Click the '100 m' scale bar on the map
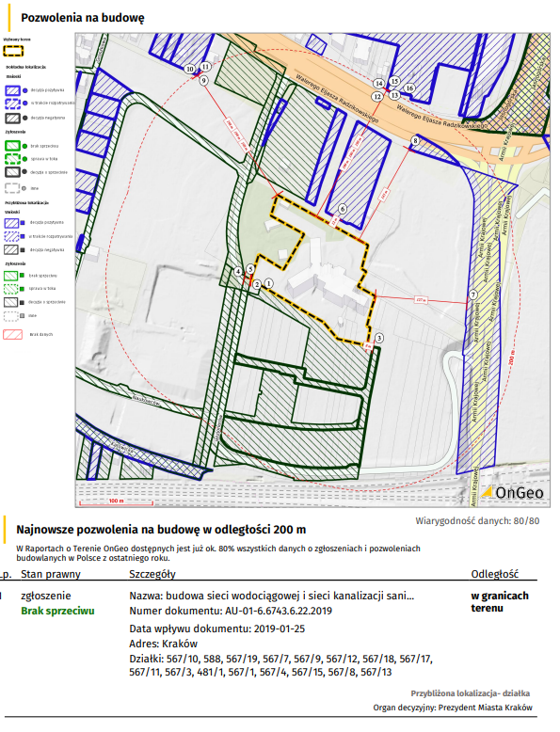 tap(117, 501)
